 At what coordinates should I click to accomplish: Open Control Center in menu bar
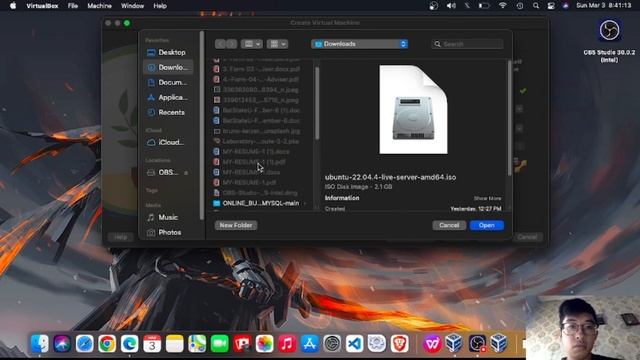click(551, 6)
